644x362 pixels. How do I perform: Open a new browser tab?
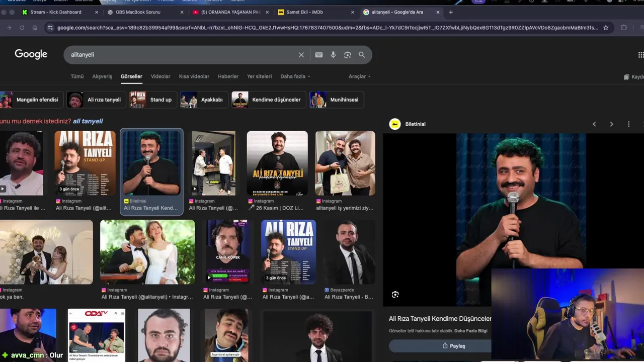451,12
